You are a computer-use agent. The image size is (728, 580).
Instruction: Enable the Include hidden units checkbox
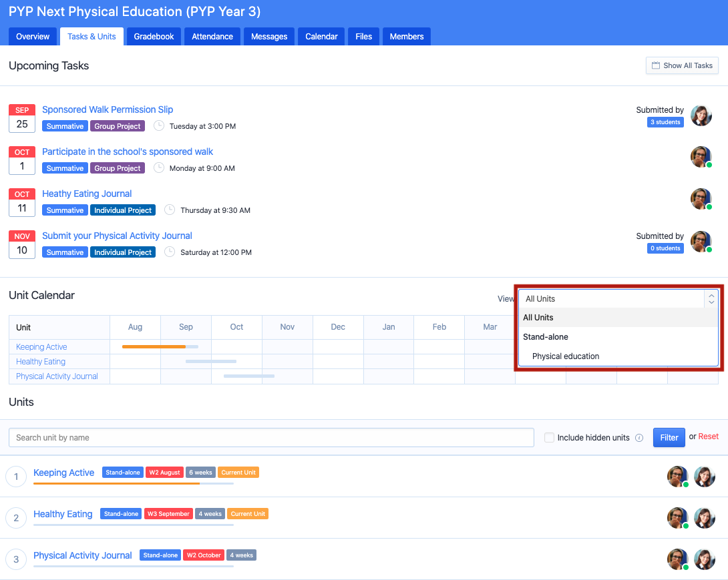(x=549, y=438)
